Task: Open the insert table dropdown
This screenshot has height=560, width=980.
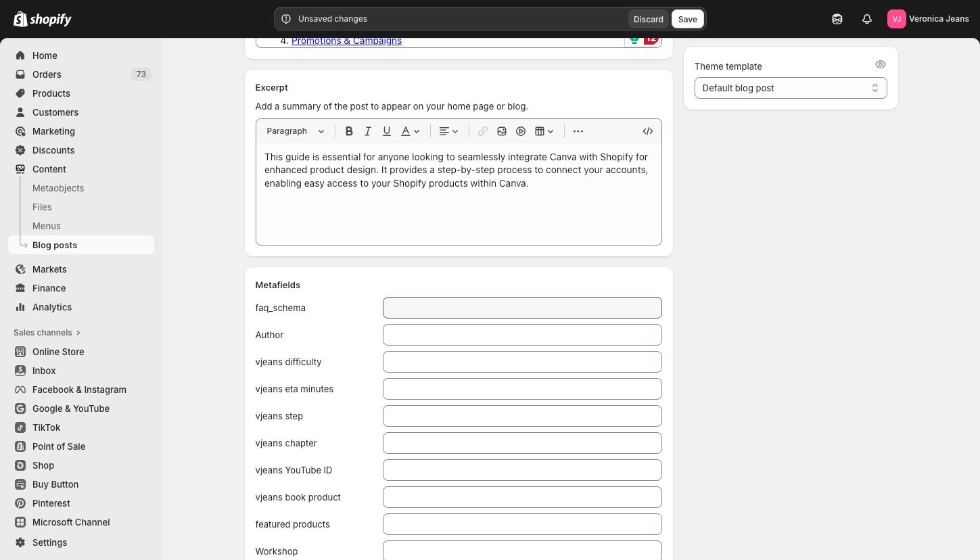Action: click(544, 131)
